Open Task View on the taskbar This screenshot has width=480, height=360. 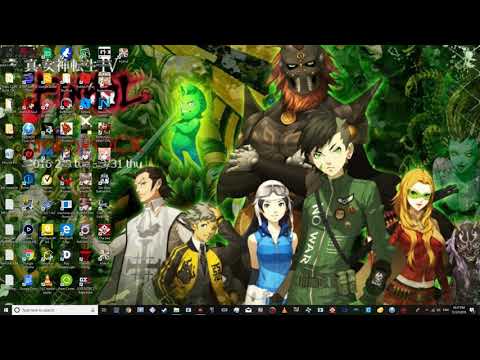(x=104, y=310)
